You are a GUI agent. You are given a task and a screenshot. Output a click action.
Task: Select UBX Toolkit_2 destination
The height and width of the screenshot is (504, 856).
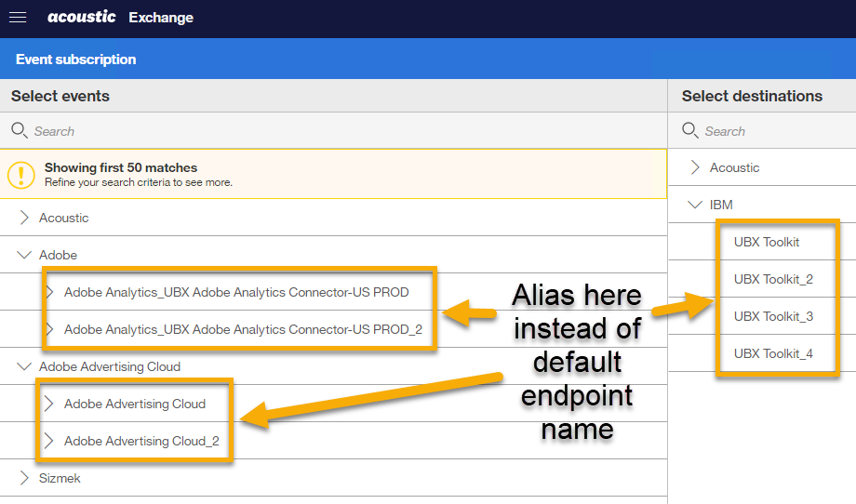pos(773,279)
